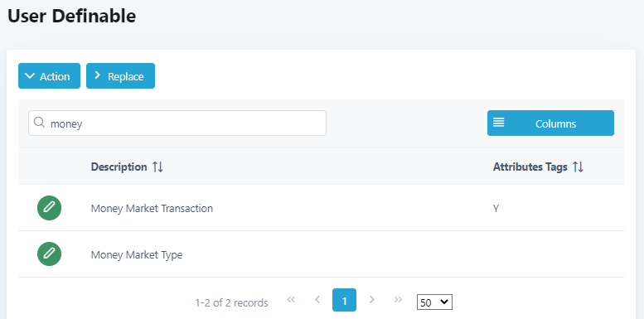Expand the Replace panel
Viewport: 644px width, 319px height.
point(120,76)
